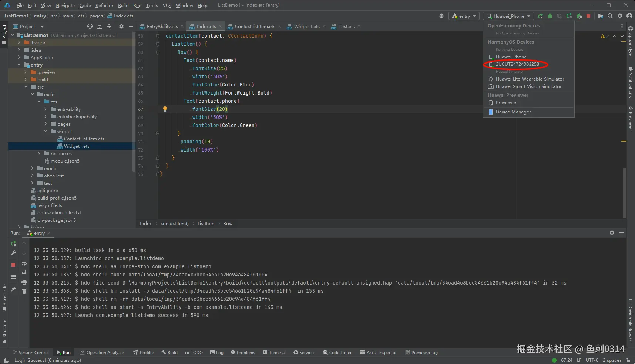The width and height of the screenshot is (635, 364).
Task: Expand the resources folder in project tree
Action: coord(39,153)
